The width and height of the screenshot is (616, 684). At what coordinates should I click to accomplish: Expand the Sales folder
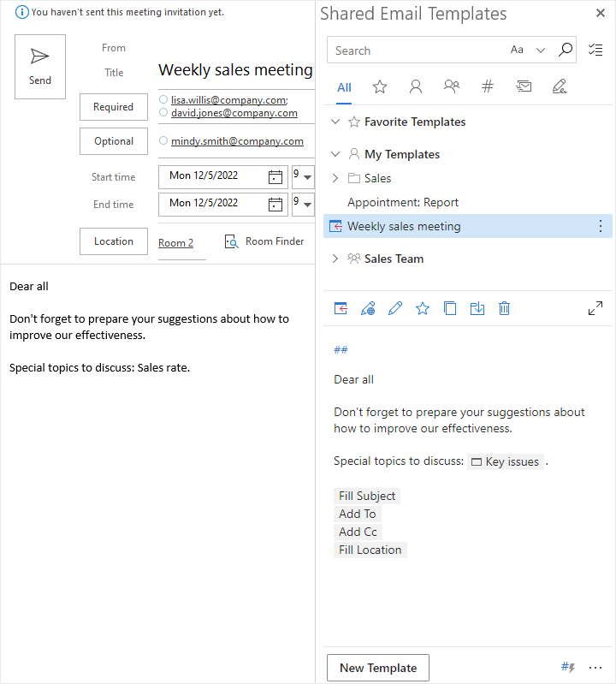click(x=335, y=178)
